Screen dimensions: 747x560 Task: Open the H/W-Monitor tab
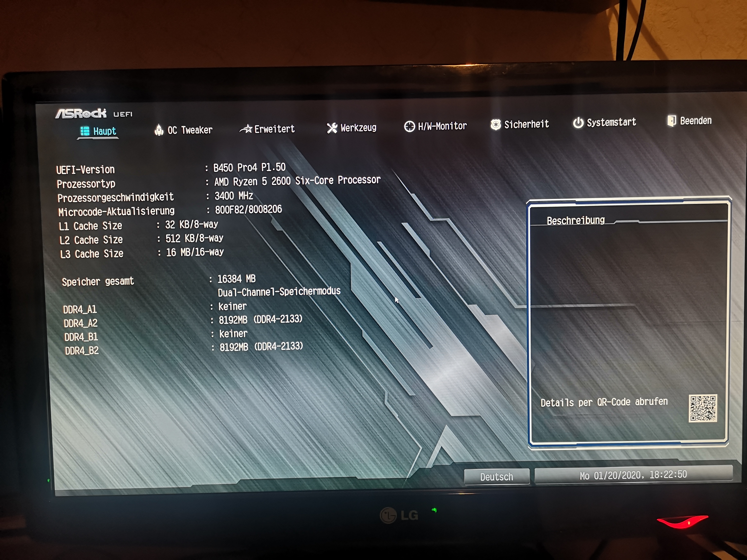click(442, 126)
